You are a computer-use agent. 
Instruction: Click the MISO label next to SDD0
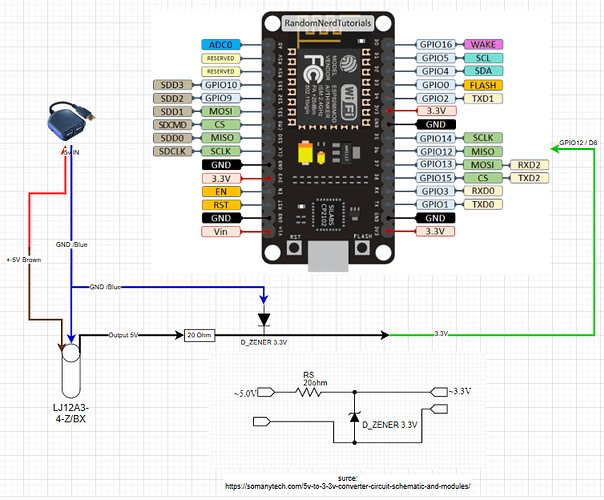click(x=221, y=138)
